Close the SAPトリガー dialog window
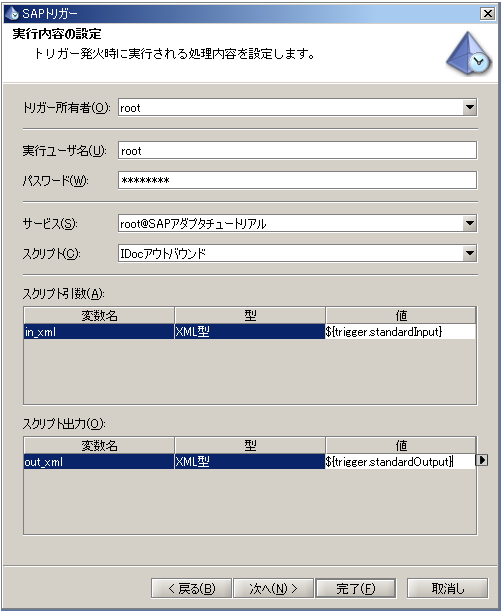 (x=488, y=14)
